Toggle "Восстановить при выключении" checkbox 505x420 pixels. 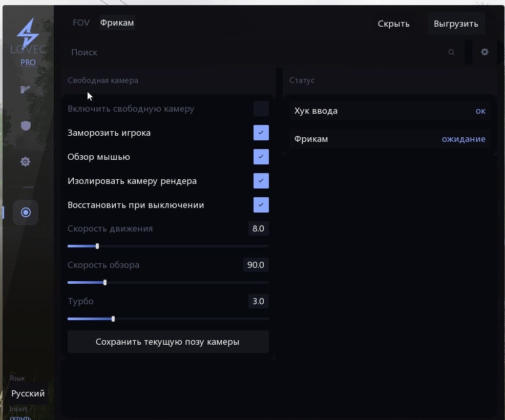coord(261,205)
